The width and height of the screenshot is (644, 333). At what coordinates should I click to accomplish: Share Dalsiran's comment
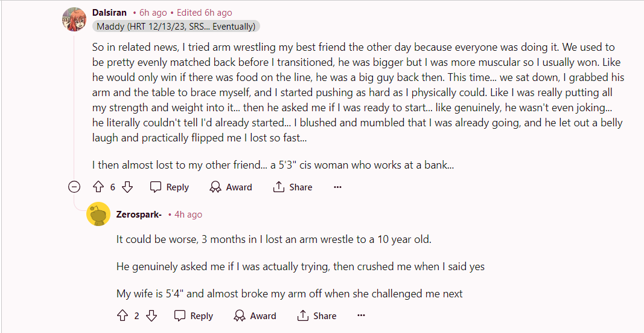293,187
